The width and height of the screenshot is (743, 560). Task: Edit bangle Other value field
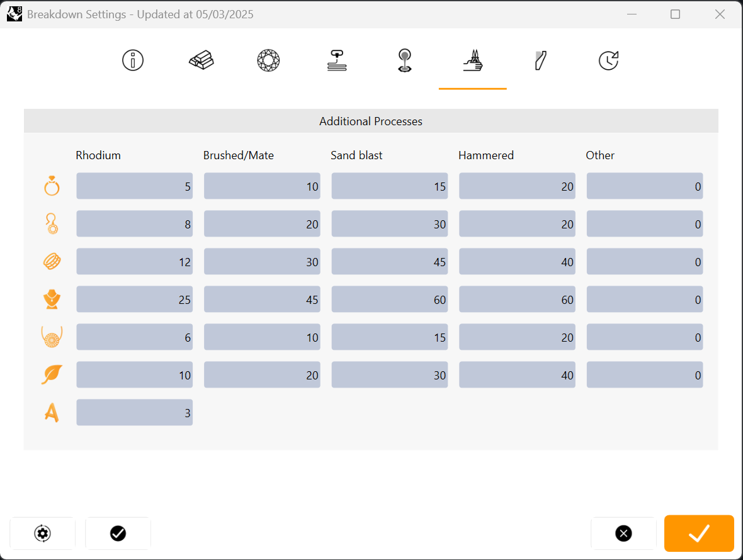click(x=644, y=261)
